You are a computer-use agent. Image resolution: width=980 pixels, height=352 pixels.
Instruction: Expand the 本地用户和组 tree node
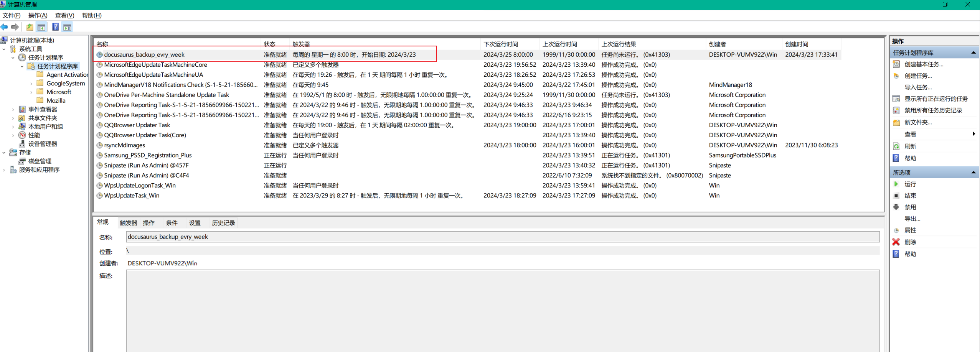(x=13, y=127)
